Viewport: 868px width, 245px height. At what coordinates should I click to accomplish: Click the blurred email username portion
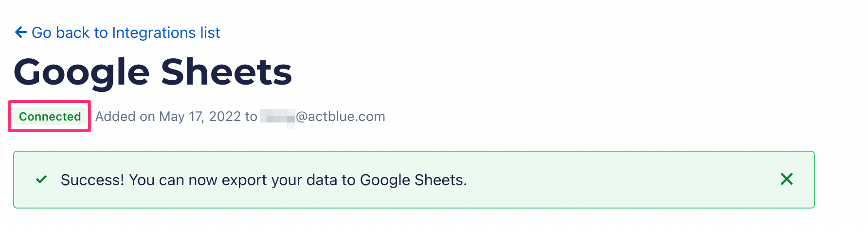(277, 117)
